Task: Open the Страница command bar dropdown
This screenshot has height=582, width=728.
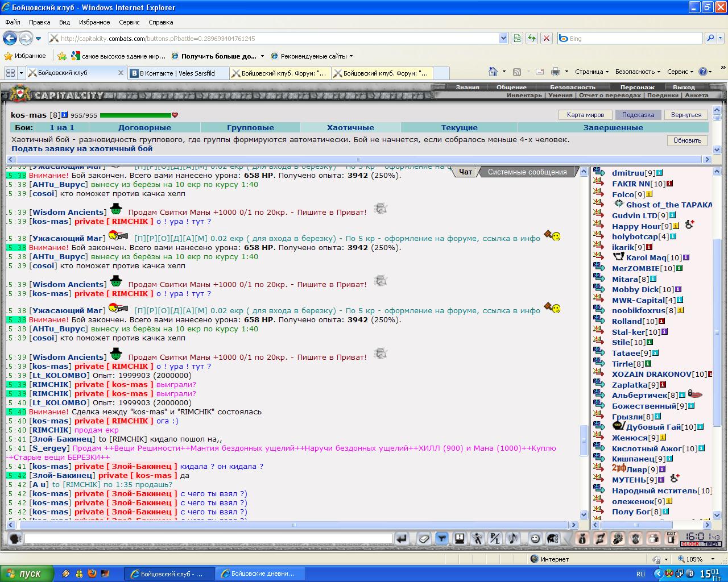Action: 591,72
